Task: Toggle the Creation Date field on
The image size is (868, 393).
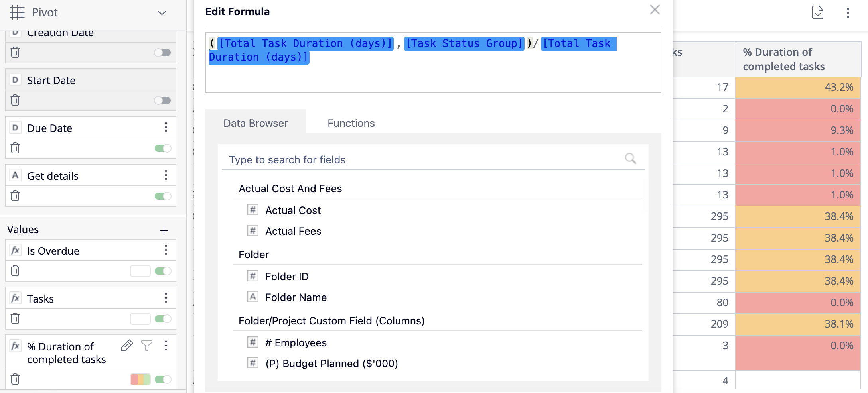Action: click(163, 53)
